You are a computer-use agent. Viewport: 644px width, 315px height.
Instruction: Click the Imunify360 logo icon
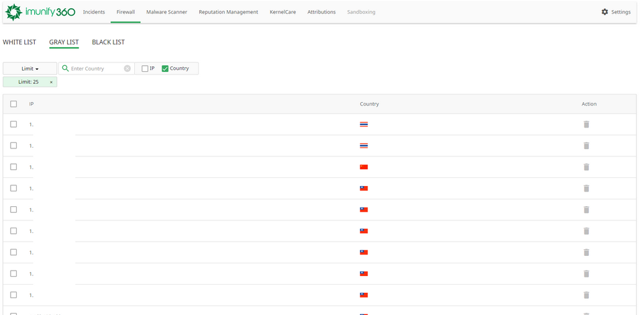click(x=13, y=12)
